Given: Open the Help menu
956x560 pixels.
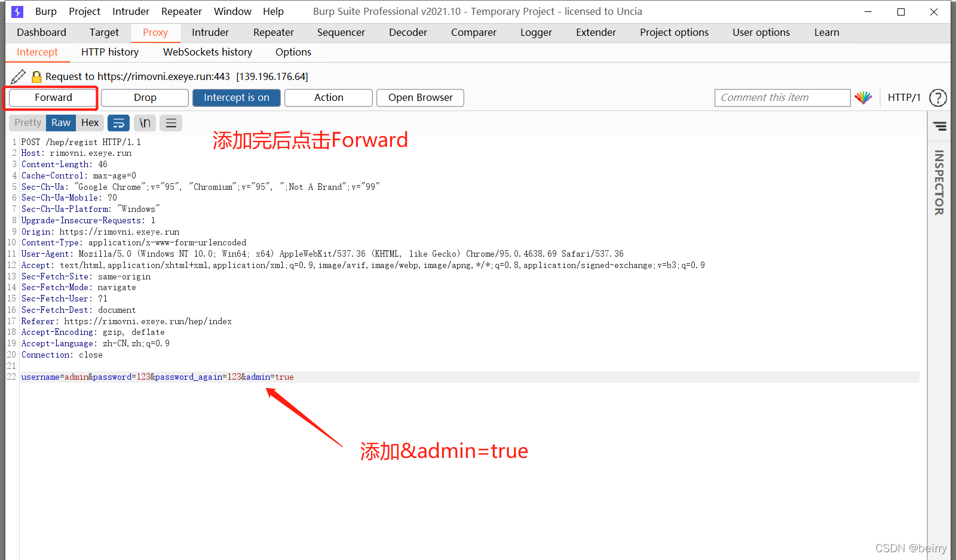Looking at the screenshot, I should tap(273, 11).
